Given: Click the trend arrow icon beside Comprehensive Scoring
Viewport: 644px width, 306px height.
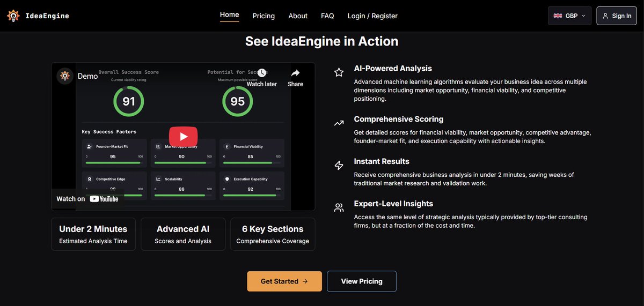Looking at the screenshot, I should point(339,123).
